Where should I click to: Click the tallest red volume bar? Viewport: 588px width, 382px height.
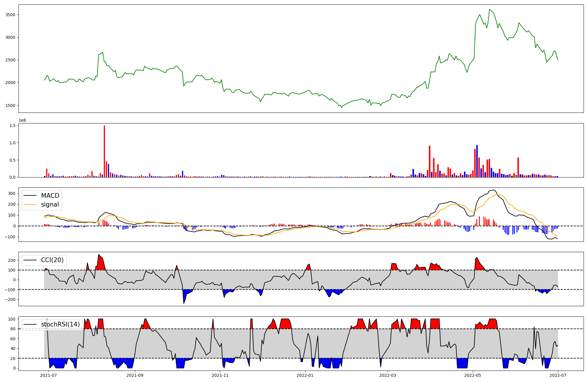pyautogui.click(x=104, y=151)
